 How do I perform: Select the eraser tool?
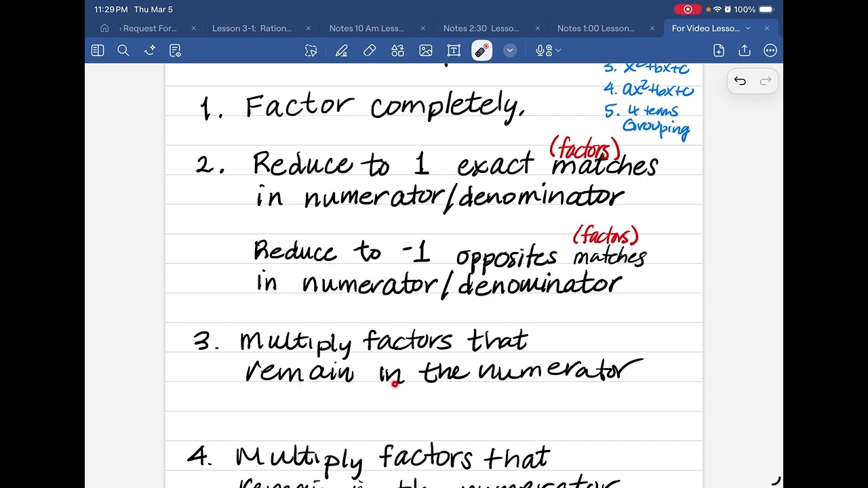pos(370,50)
